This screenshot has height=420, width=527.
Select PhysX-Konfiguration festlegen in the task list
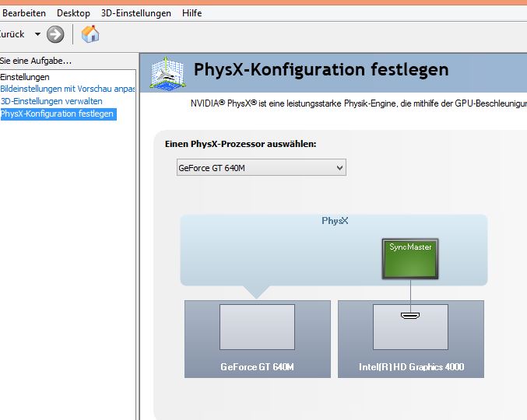[58, 114]
